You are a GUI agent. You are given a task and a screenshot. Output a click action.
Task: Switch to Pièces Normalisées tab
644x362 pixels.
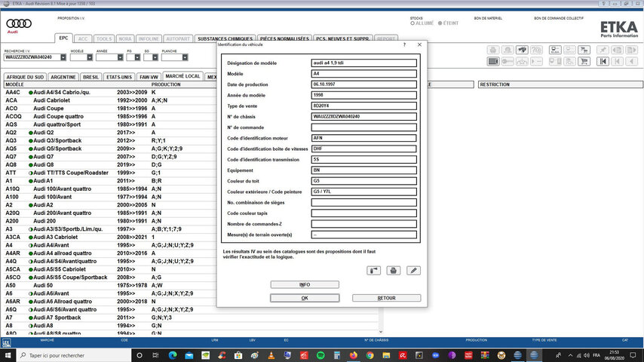click(x=284, y=38)
